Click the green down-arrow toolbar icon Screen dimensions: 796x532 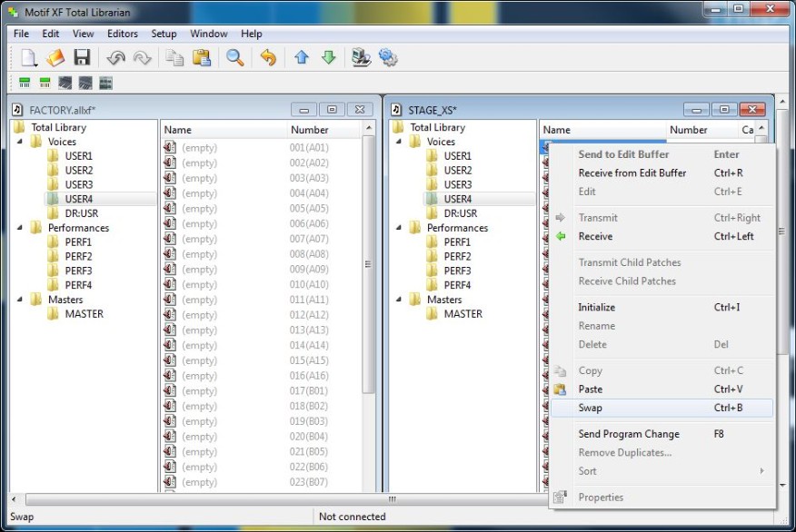click(328, 57)
